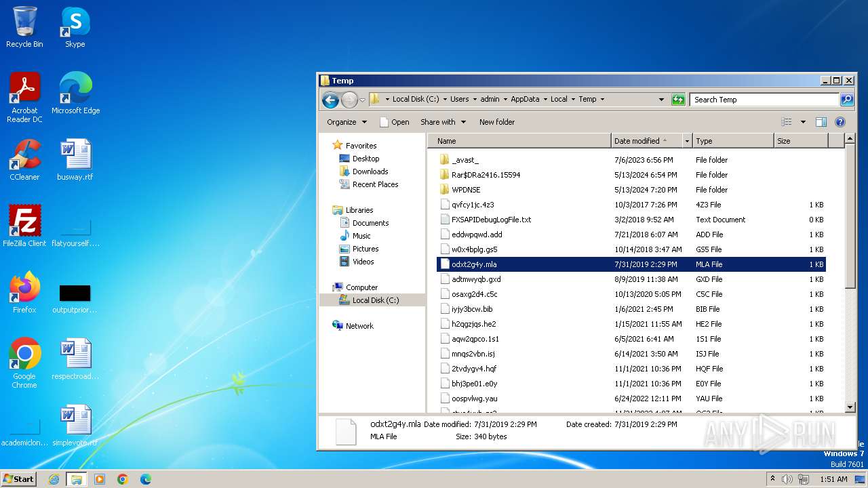Open recent pages dropdown arrow

pos(362,100)
